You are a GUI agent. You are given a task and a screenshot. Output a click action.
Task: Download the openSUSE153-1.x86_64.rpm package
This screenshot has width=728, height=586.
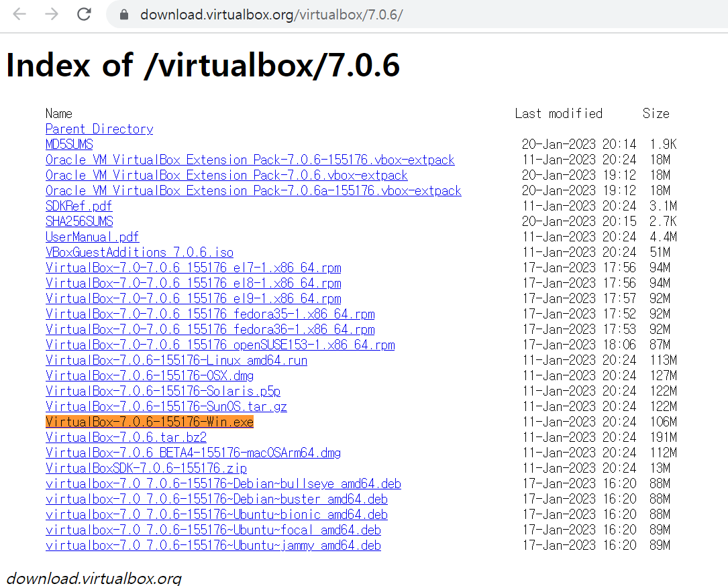point(220,345)
